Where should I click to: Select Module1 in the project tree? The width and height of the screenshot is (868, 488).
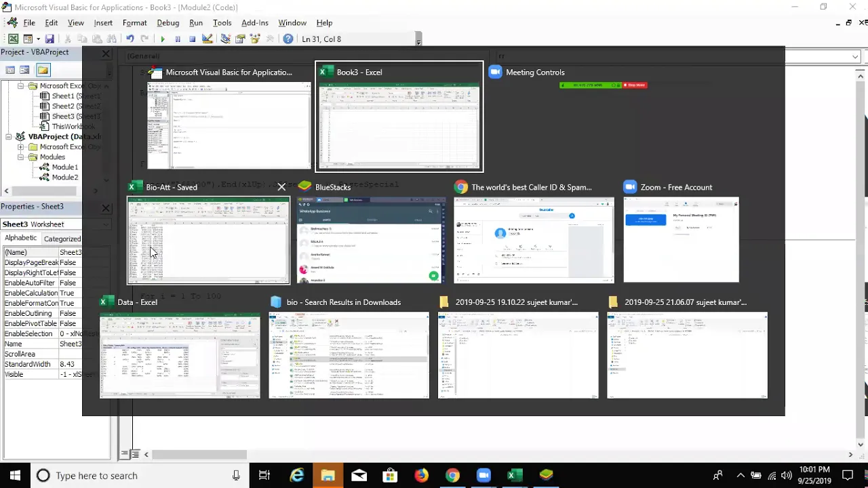(x=59, y=167)
